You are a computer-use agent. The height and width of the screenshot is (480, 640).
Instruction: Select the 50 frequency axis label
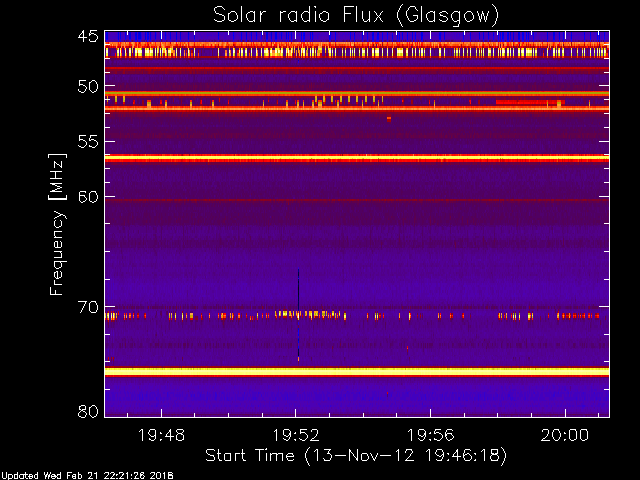click(88, 86)
